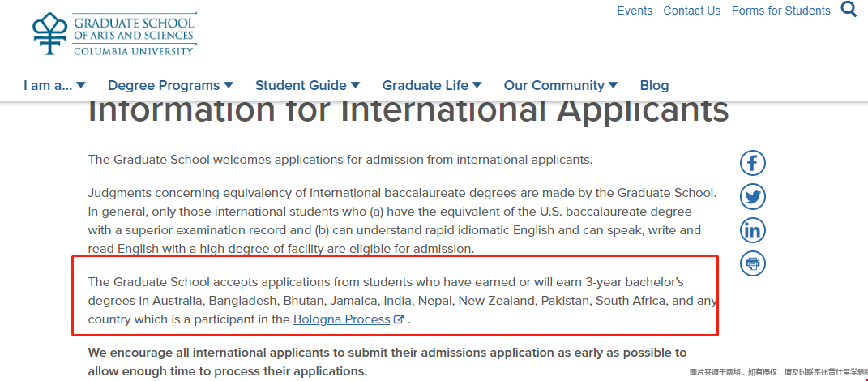868x381 pixels.
Task: Expand the Student Guide menu
Action: coord(307,85)
